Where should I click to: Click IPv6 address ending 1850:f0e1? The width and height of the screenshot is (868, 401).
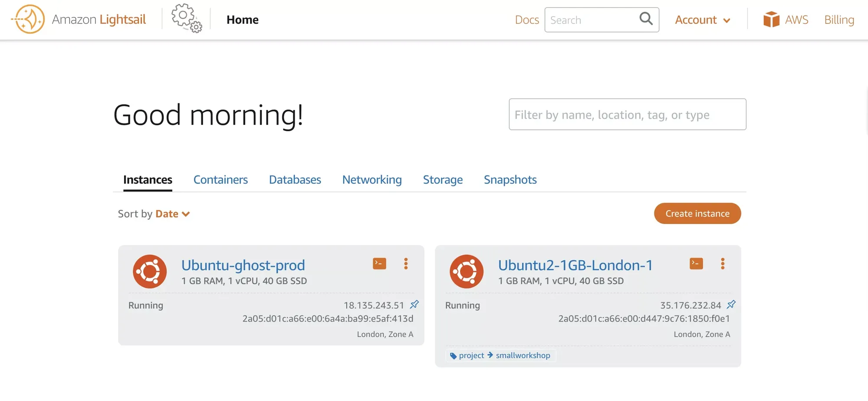click(x=644, y=319)
